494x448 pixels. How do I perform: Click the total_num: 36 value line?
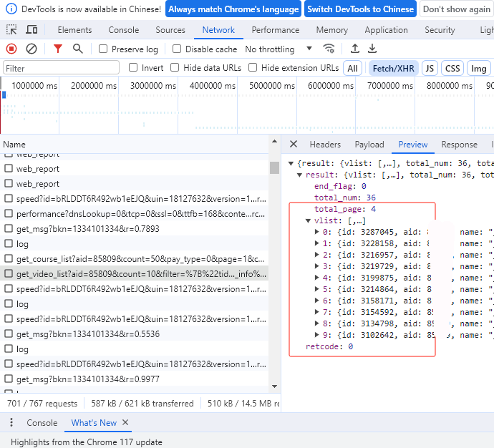click(345, 198)
